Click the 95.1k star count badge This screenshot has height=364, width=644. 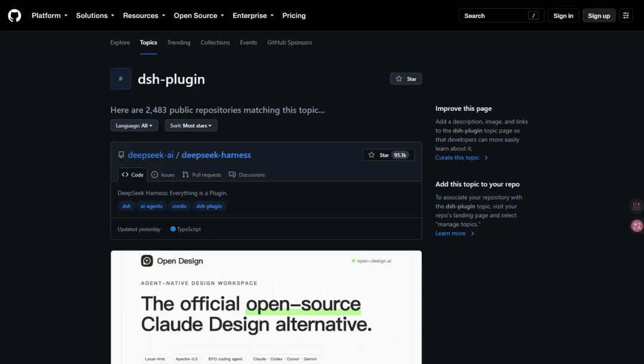401,155
